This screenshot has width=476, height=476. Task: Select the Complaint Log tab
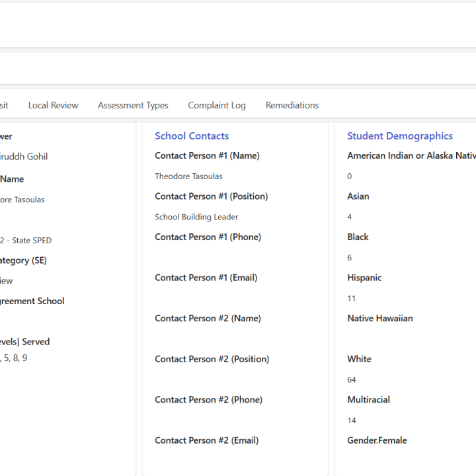pyautogui.click(x=216, y=105)
